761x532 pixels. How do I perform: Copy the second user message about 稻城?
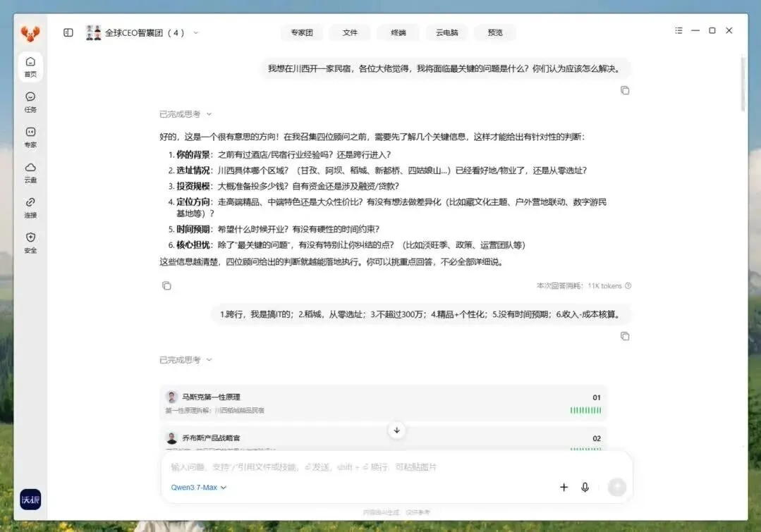point(625,336)
